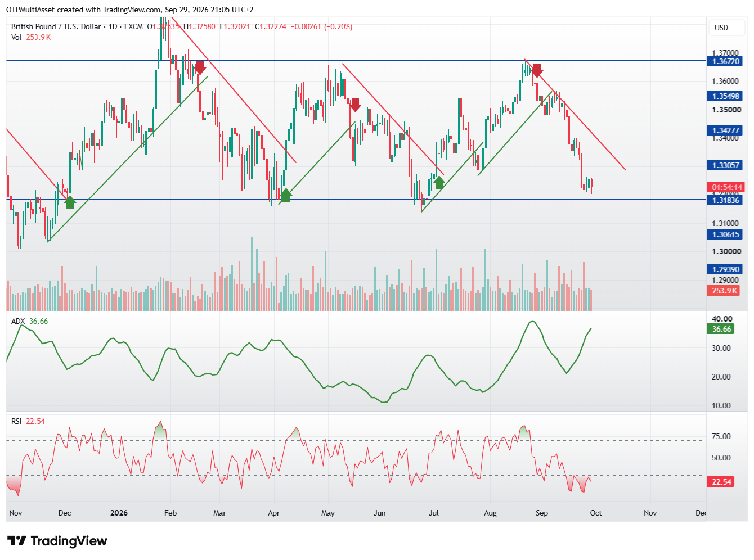
Task: Click the Jun label on time axis
Action: coord(380,513)
